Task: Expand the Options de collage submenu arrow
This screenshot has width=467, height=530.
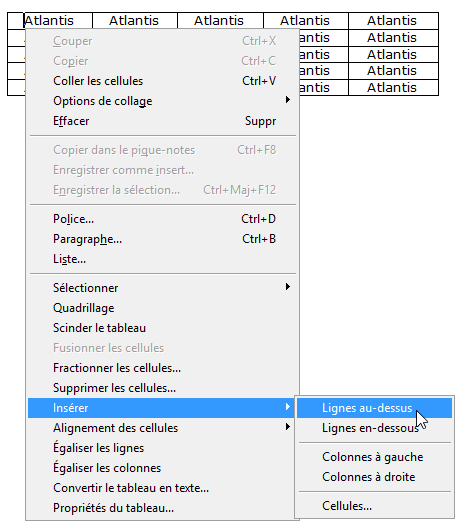Action: 288,100
